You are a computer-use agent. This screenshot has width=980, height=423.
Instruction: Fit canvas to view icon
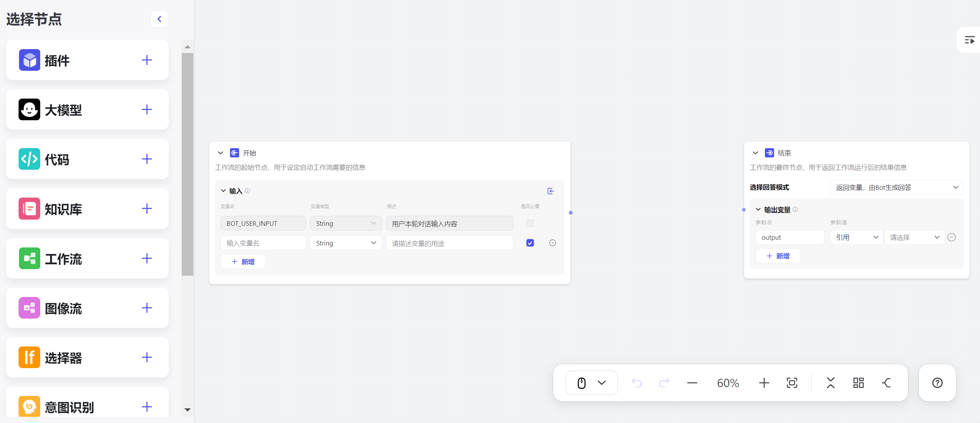(792, 383)
